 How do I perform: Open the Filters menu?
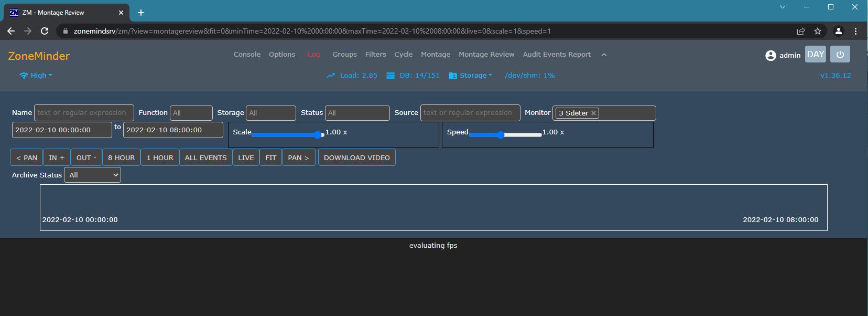click(x=376, y=55)
